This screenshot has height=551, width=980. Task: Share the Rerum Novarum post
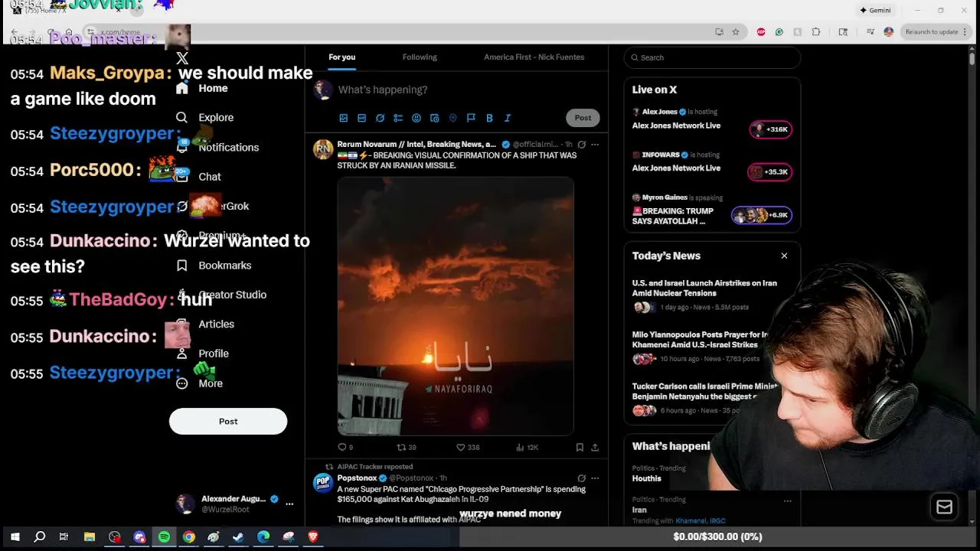[x=595, y=447]
